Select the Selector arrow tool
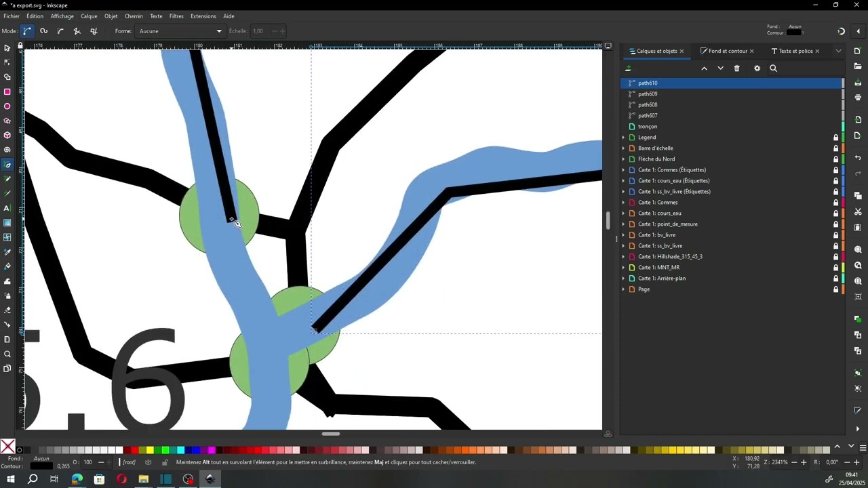The image size is (868, 488). (7, 47)
